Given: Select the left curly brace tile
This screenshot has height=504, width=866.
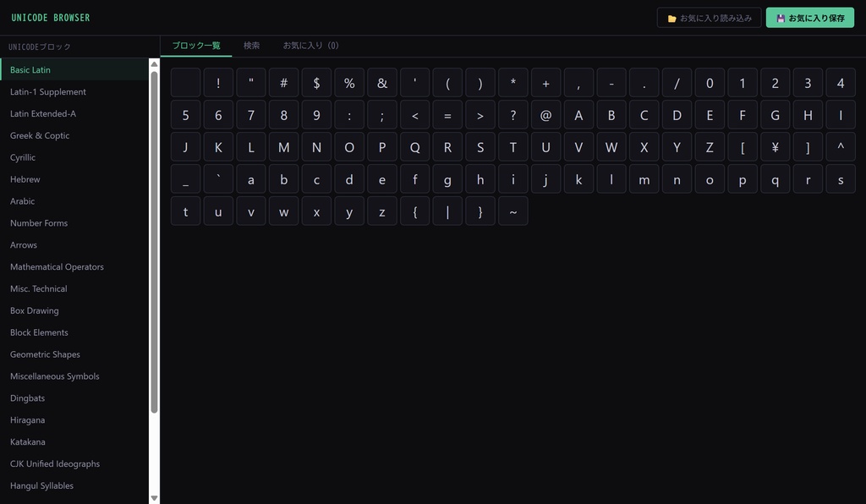Looking at the screenshot, I should coord(414,211).
